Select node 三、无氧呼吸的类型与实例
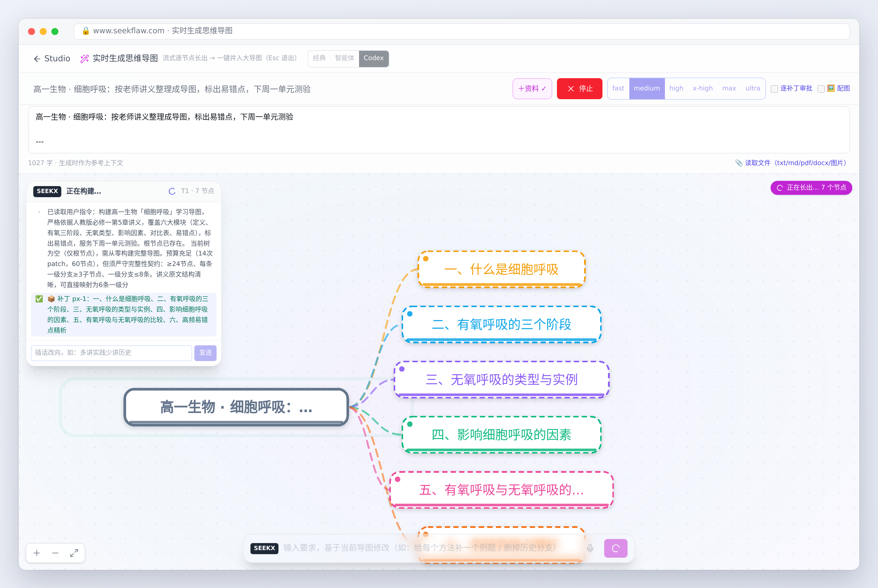Viewport: 878px width, 588px height. [502, 379]
